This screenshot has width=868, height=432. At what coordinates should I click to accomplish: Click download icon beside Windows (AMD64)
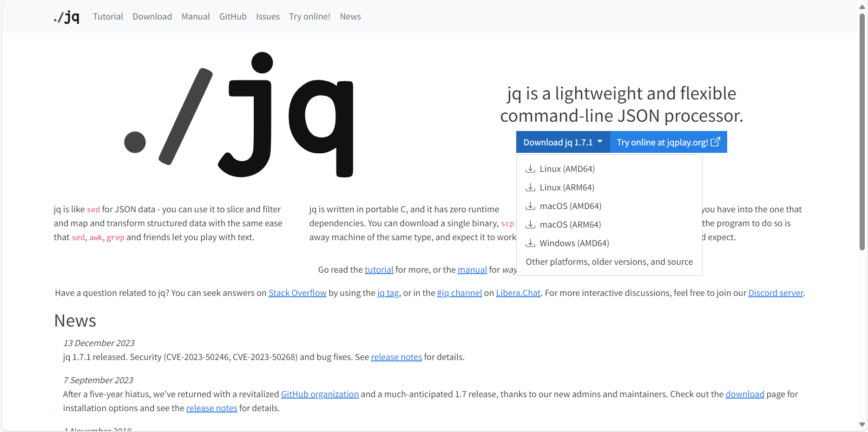tap(530, 243)
